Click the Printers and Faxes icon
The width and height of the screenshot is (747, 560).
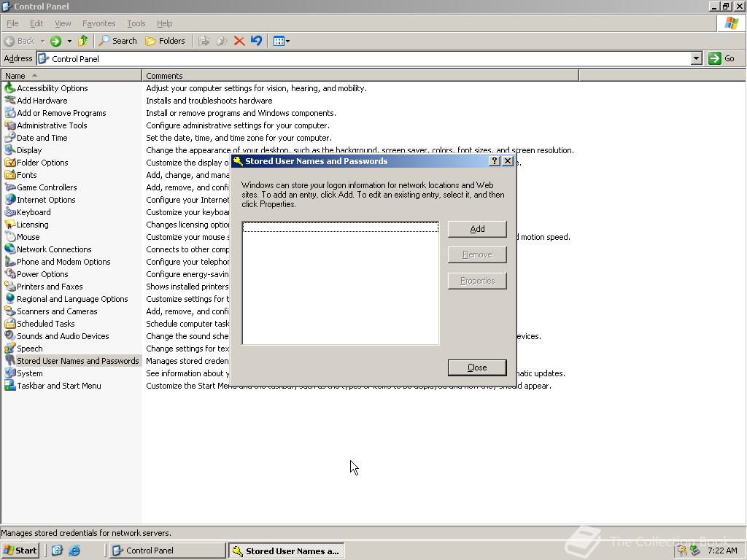[x=10, y=286]
